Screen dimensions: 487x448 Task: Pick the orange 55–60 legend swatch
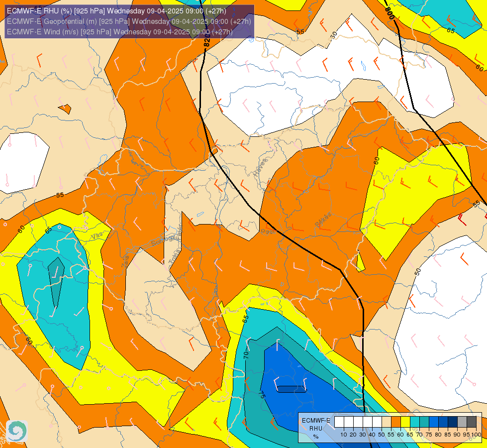(x=396, y=422)
